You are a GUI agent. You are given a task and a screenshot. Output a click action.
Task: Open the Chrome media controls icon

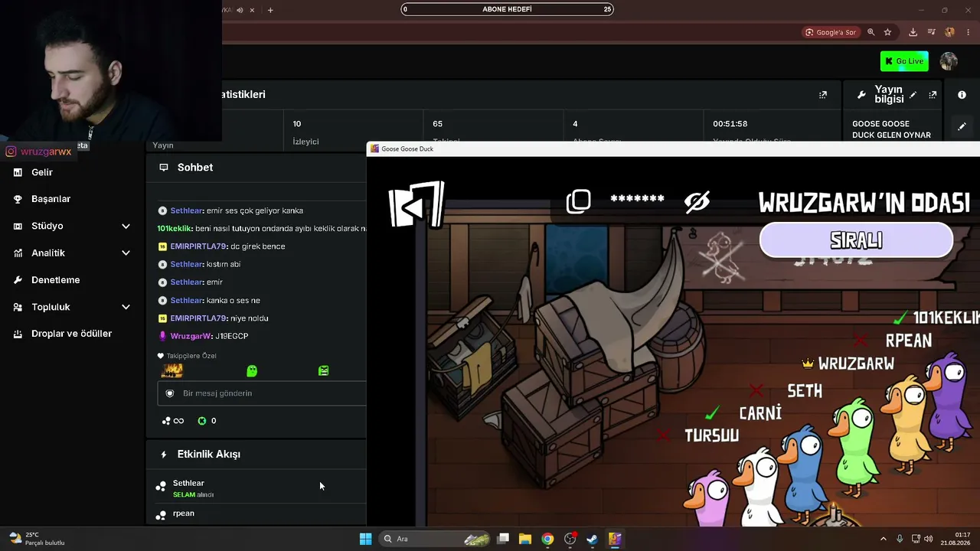click(x=931, y=32)
